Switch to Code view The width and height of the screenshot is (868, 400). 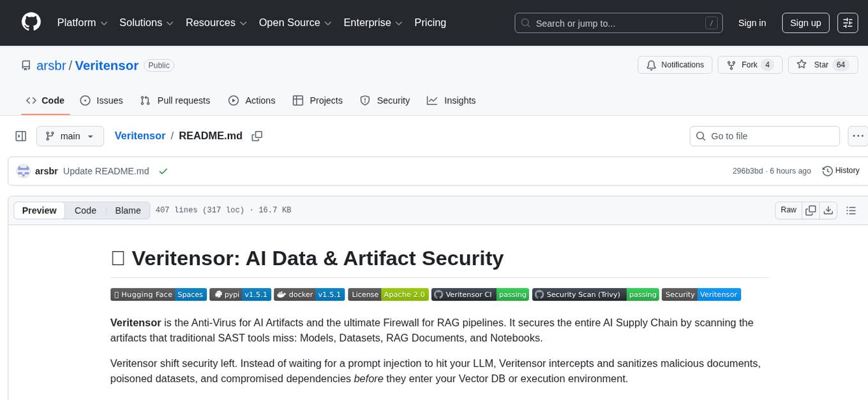[x=86, y=210]
